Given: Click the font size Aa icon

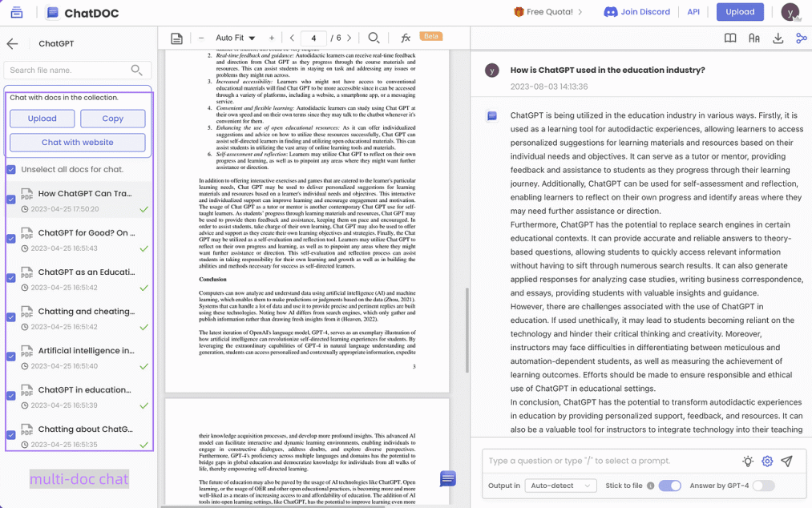Looking at the screenshot, I should point(754,38).
